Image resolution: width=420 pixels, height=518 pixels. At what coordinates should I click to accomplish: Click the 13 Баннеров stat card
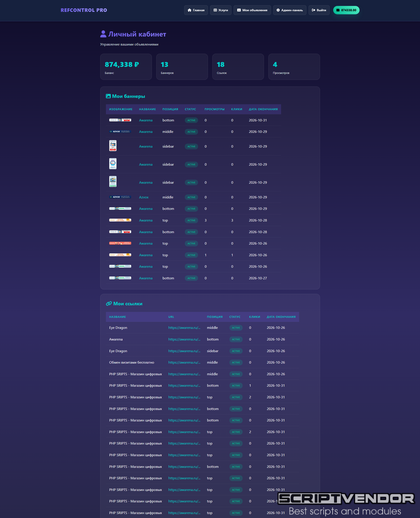pos(182,67)
